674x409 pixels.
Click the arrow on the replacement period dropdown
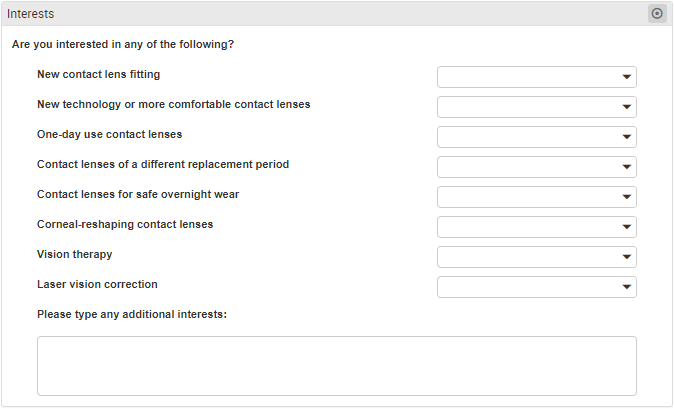pos(626,167)
